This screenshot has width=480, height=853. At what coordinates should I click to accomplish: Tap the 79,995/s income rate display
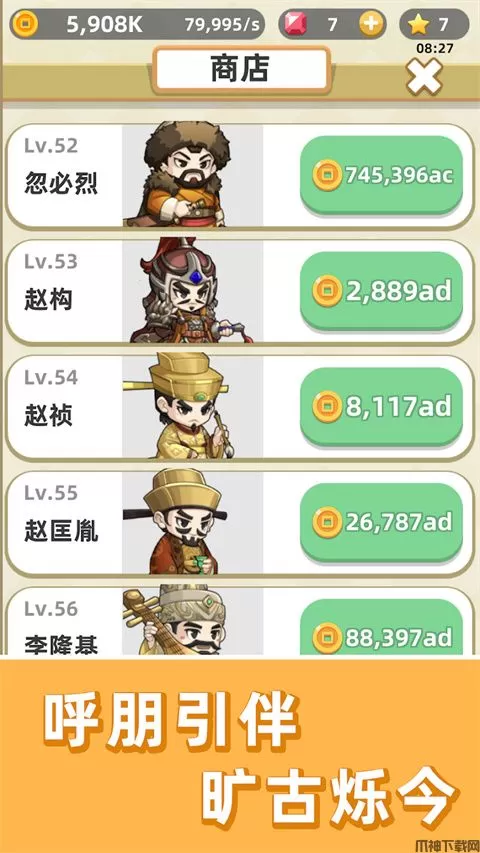tap(222, 24)
